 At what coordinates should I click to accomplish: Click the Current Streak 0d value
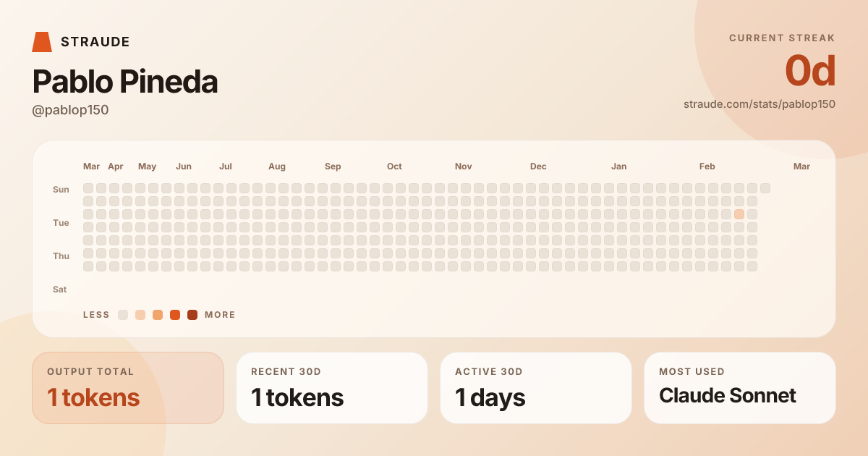(810, 72)
